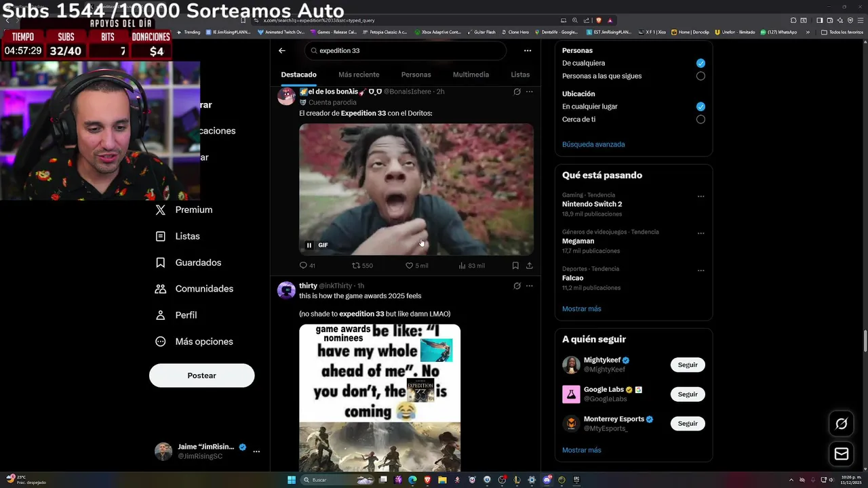This screenshot has width=868, height=488.
Task: Follow Monterrey Esports with Seguir button
Action: point(688,424)
